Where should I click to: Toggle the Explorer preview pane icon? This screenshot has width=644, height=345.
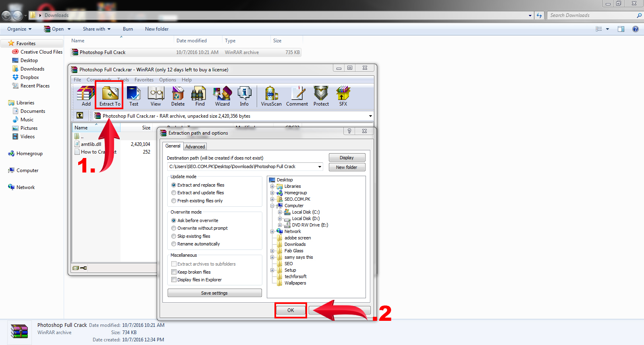tap(621, 29)
